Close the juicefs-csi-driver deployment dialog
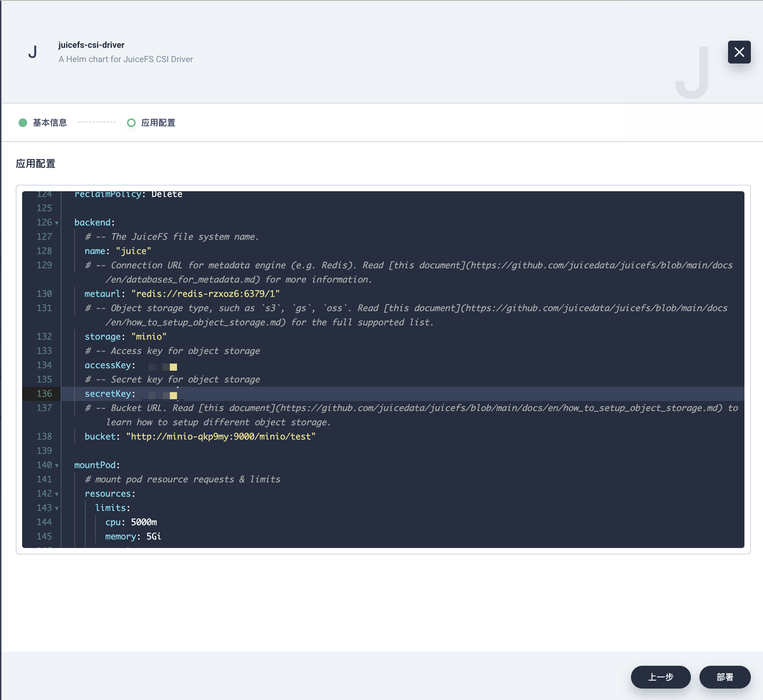The width and height of the screenshot is (763, 700). point(739,52)
